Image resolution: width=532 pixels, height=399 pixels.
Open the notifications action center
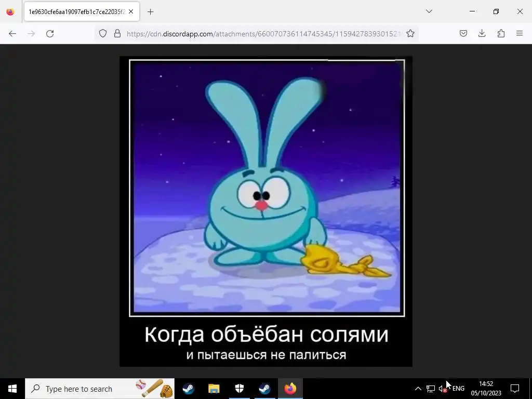[x=515, y=389]
